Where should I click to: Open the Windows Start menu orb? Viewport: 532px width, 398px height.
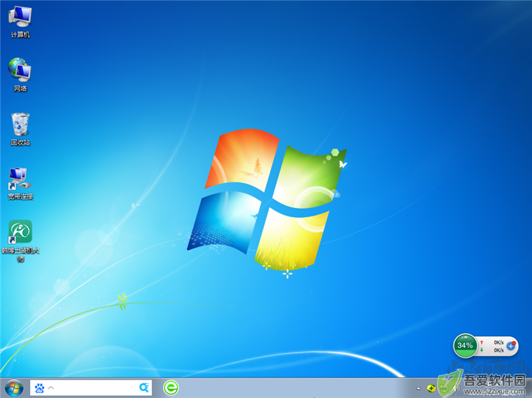[x=14, y=388]
